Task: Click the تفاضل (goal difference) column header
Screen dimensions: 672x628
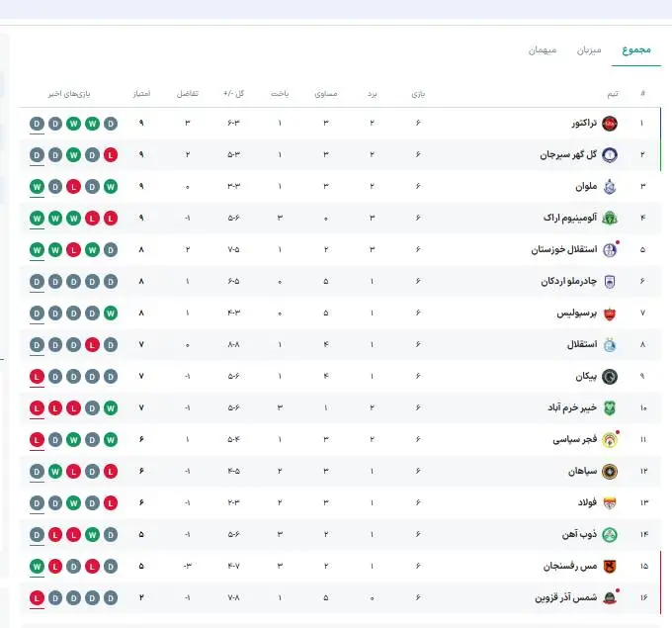Action: [187, 94]
